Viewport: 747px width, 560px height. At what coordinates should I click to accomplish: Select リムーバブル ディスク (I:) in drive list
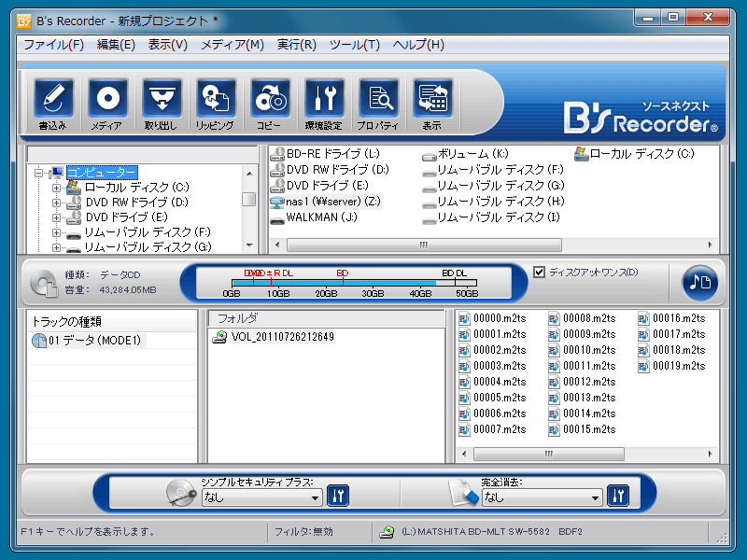tap(491, 217)
